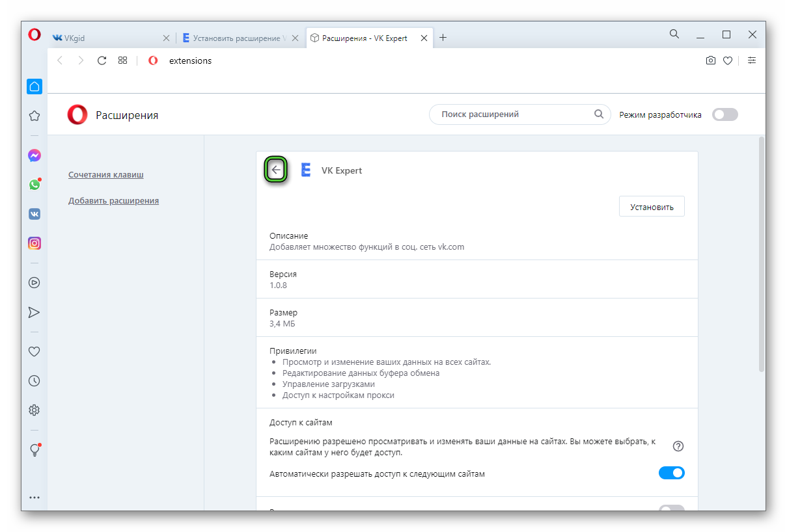This screenshot has height=532, width=787.
Task: Close the VKgid tab
Action: click(166, 38)
